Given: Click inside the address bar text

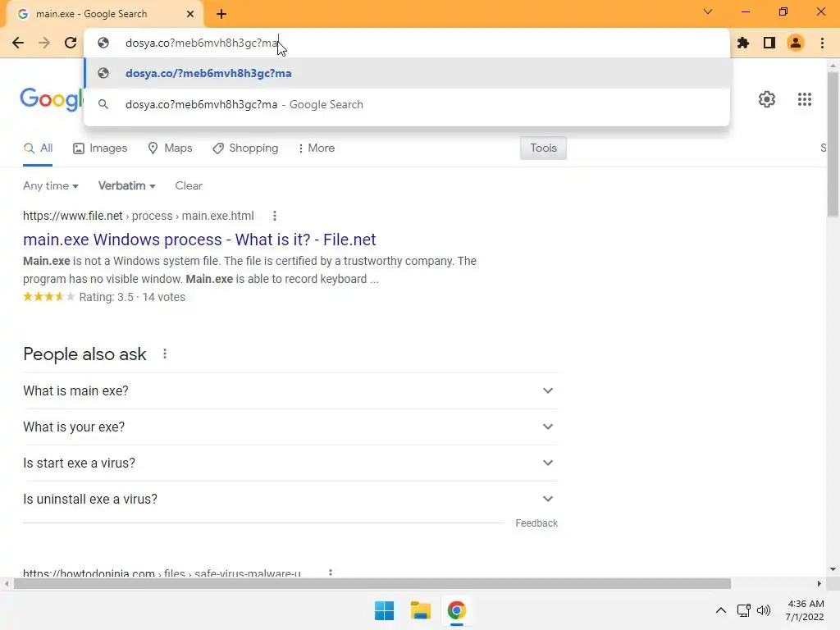Looking at the screenshot, I should click(202, 43).
